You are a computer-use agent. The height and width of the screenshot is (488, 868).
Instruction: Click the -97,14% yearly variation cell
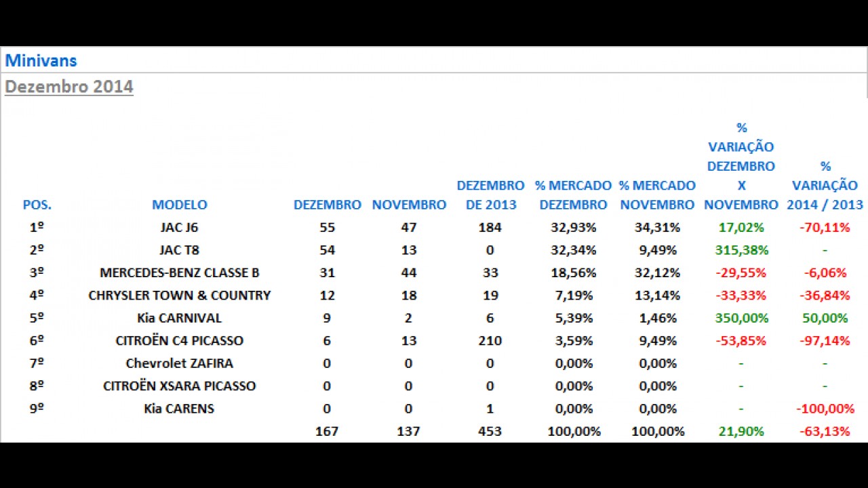(825, 341)
